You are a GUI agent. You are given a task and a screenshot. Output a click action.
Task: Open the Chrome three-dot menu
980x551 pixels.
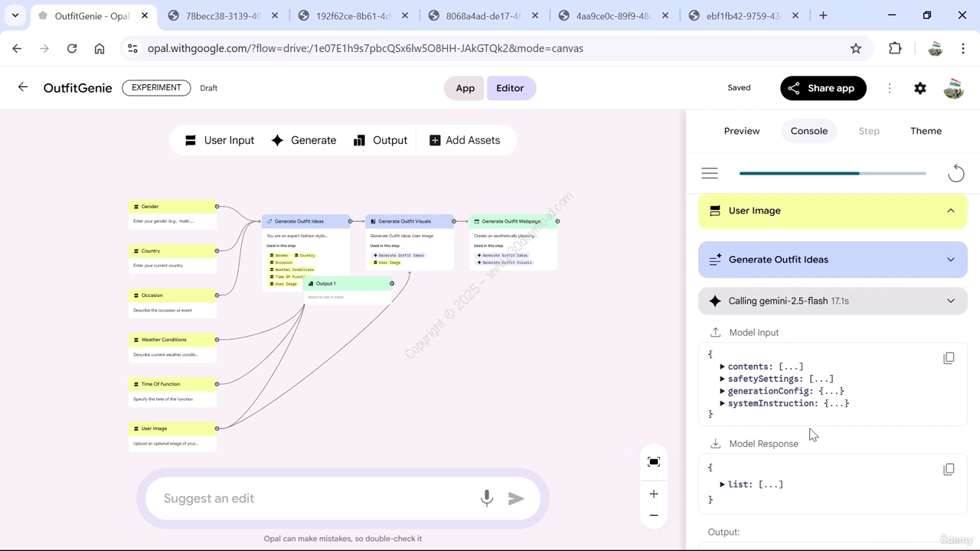pyautogui.click(x=962, y=48)
